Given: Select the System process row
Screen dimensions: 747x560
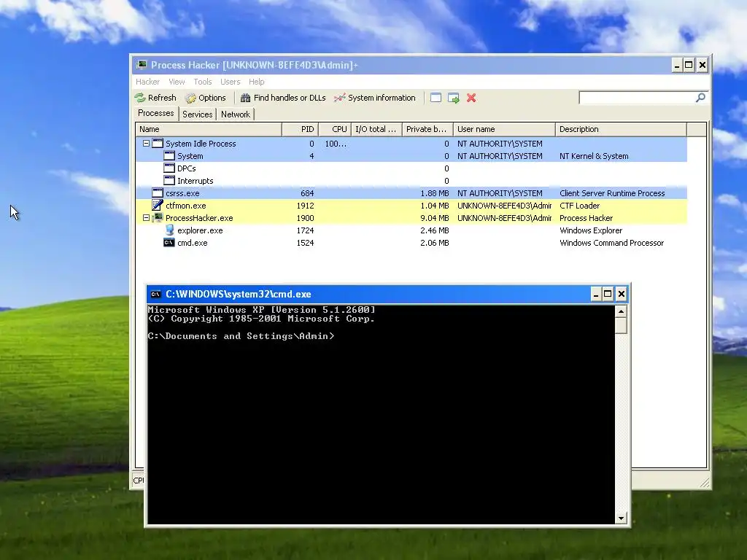Looking at the screenshot, I should pos(411,156).
